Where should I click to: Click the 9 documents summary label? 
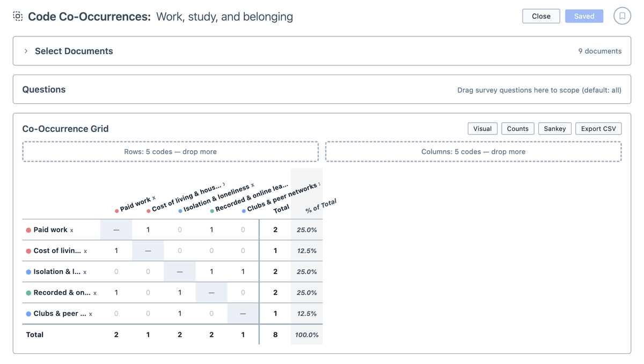click(x=599, y=51)
